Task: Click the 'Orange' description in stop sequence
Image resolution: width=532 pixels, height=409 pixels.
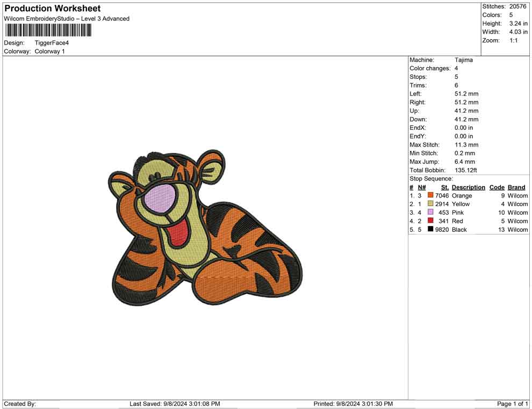Action: pos(462,195)
